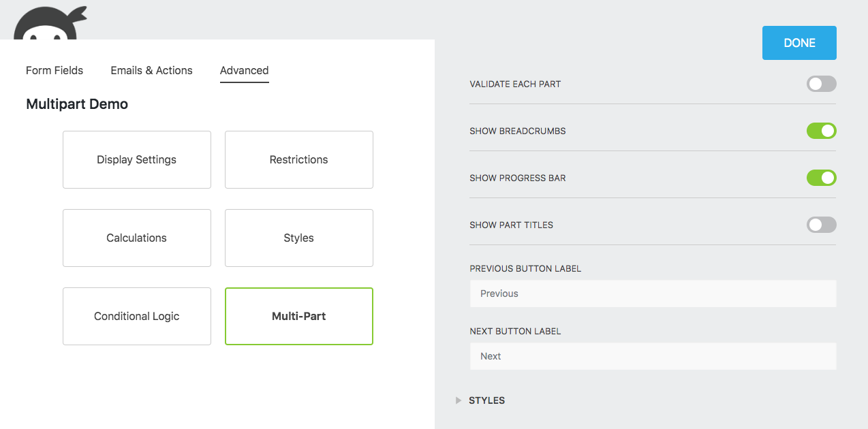Expand the Styles section
The height and width of the screenshot is (429, 868).
[x=486, y=400]
